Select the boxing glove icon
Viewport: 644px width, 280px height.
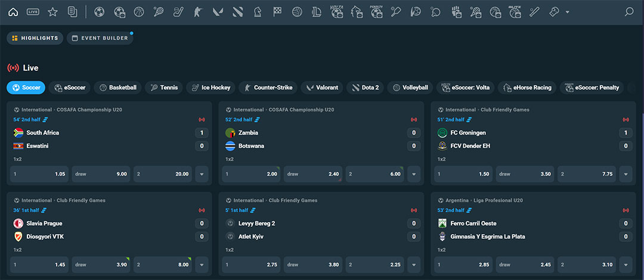click(553, 12)
